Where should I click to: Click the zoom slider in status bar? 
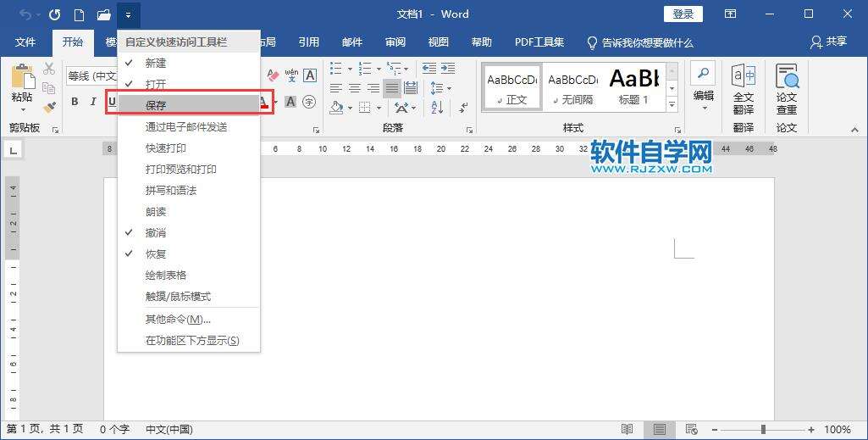762,430
